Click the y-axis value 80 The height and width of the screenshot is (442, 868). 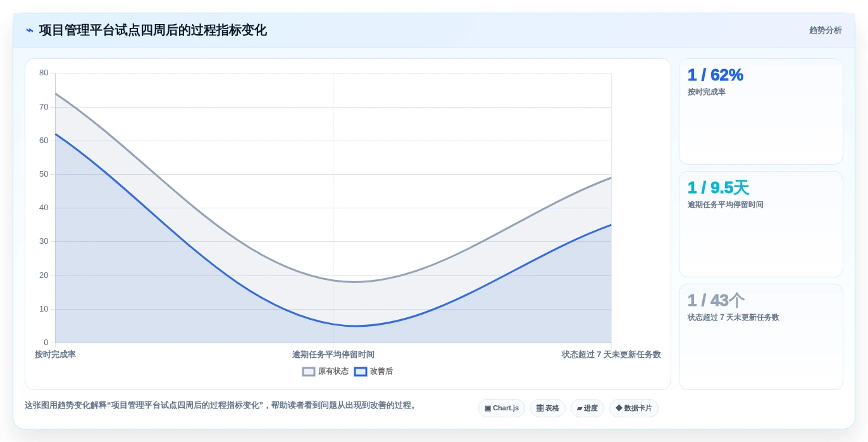click(44, 73)
